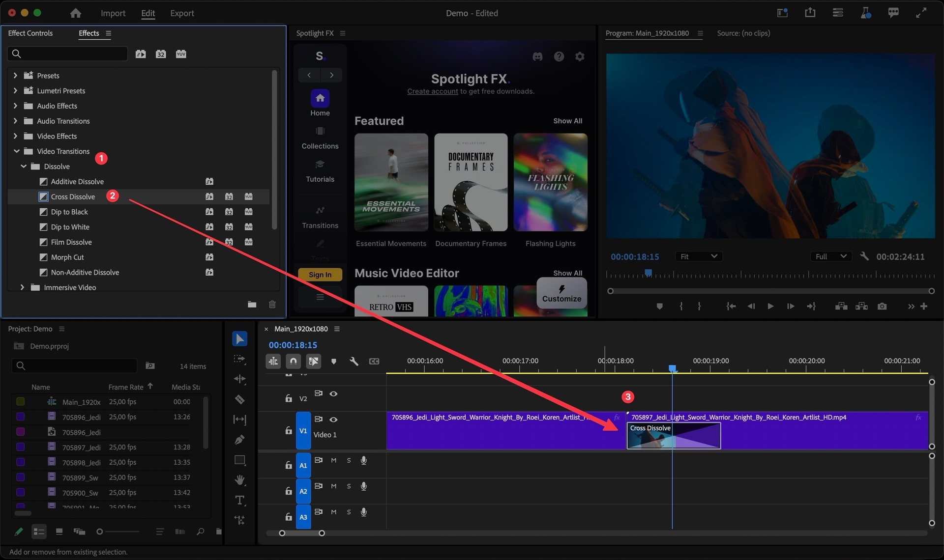The height and width of the screenshot is (560, 944).
Task: Hide Video 1 track output with the eye icon
Action: tap(334, 420)
